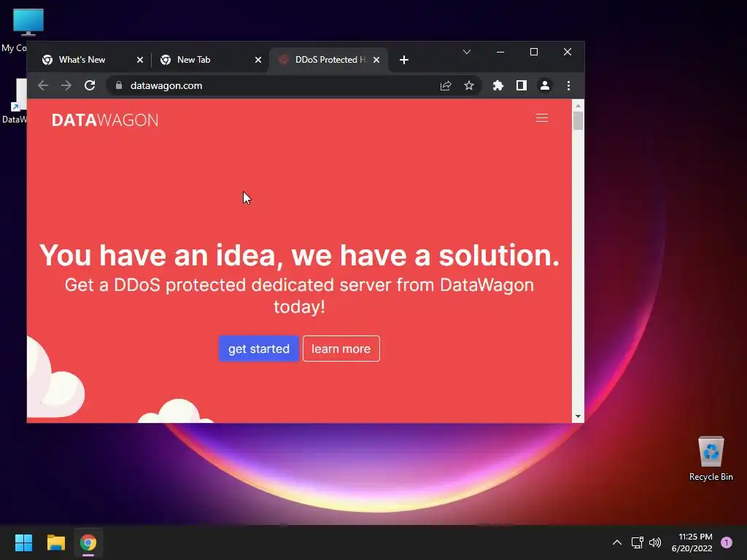
Task: Open the Windows Start menu
Action: tap(23, 542)
